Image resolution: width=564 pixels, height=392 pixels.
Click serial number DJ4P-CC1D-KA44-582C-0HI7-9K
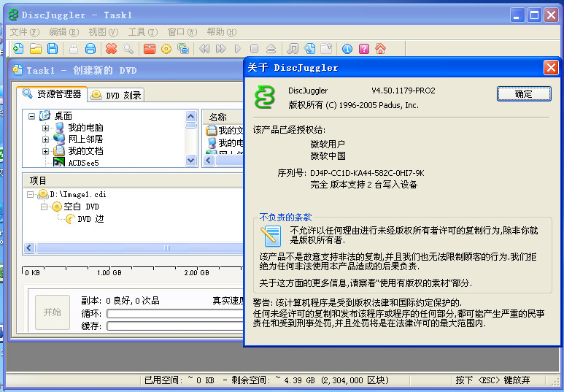[367, 173]
